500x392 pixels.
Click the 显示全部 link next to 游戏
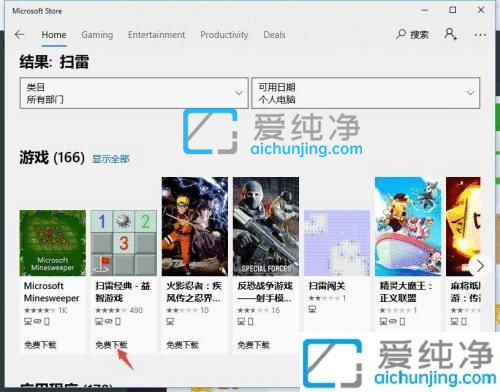coord(111,159)
